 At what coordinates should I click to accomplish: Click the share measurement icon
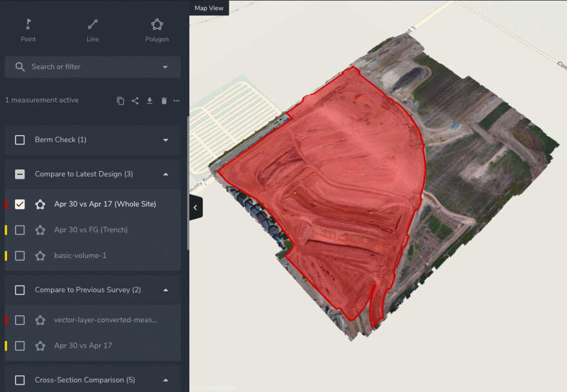[135, 101]
